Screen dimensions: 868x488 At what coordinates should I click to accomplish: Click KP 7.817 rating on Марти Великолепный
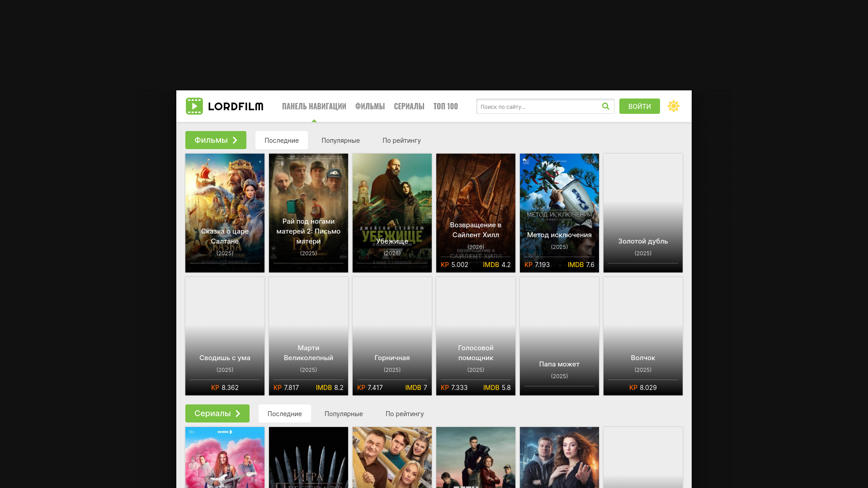pyautogui.click(x=286, y=388)
